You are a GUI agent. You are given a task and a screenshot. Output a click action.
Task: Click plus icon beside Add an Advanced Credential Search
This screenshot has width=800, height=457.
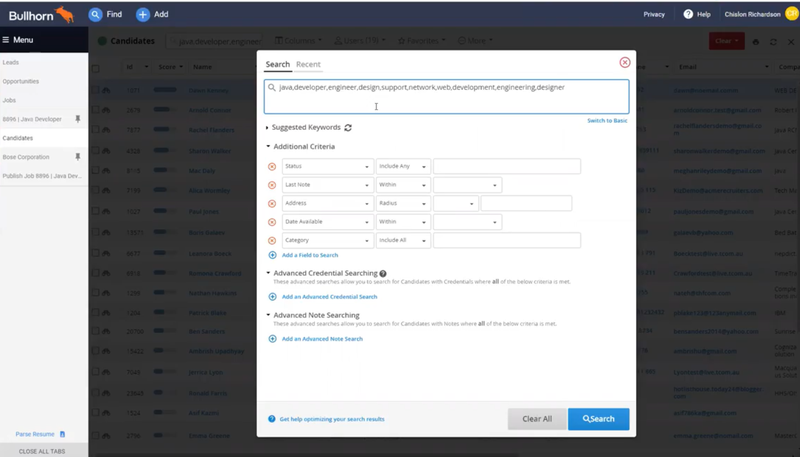[272, 297]
